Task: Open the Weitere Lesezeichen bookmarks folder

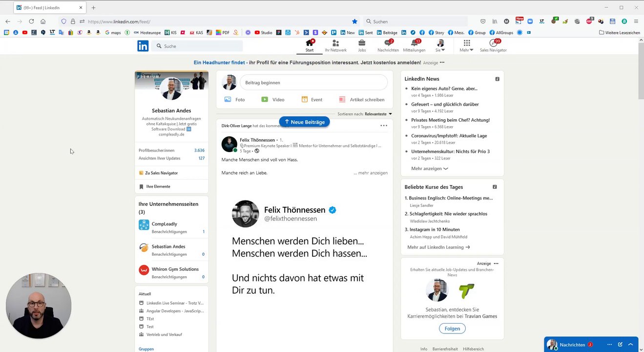Action: [x=620, y=33]
